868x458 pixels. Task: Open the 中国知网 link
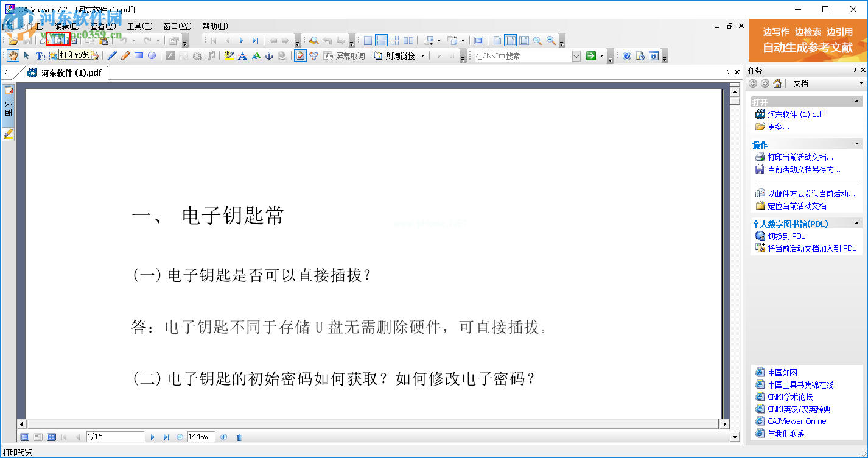pyautogui.click(x=782, y=373)
